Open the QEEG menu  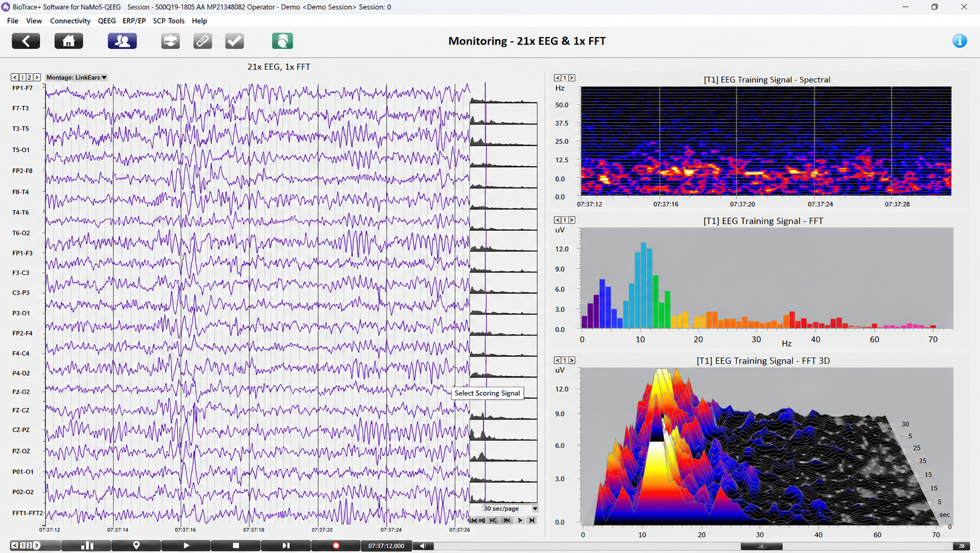(x=107, y=21)
